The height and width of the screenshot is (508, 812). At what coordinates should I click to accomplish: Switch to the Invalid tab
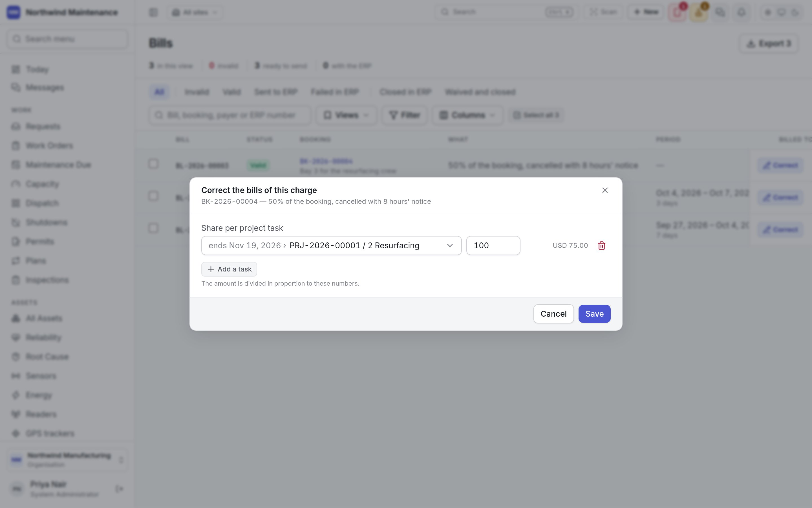click(x=197, y=92)
